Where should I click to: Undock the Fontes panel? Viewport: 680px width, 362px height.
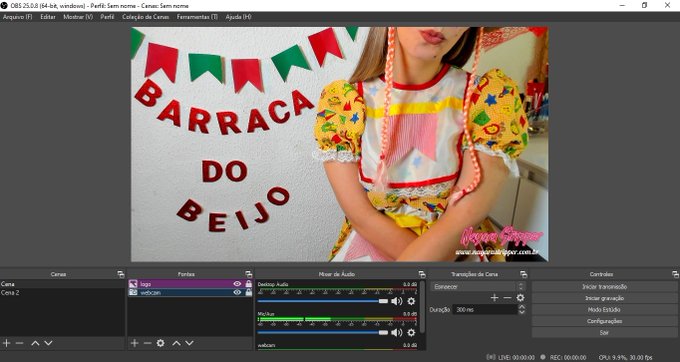pyautogui.click(x=248, y=274)
